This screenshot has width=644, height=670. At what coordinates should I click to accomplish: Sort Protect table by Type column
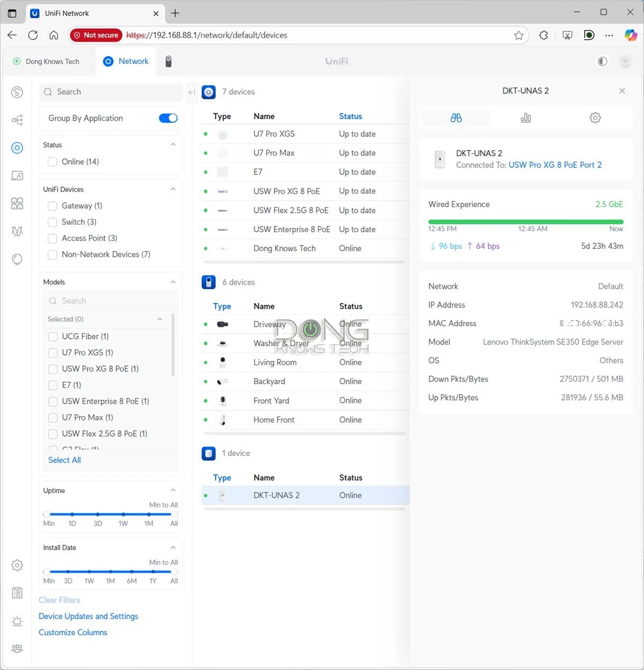click(222, 306)
